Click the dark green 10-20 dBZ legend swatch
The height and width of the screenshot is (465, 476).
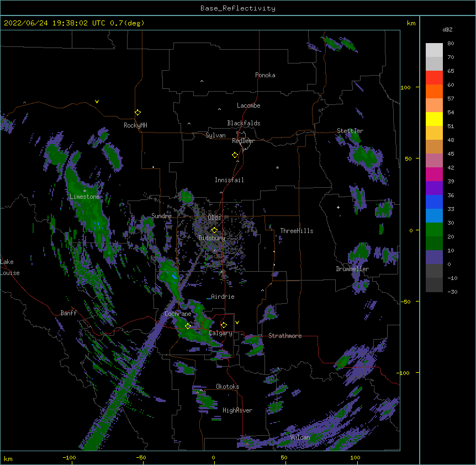click(x=434, y=244)
